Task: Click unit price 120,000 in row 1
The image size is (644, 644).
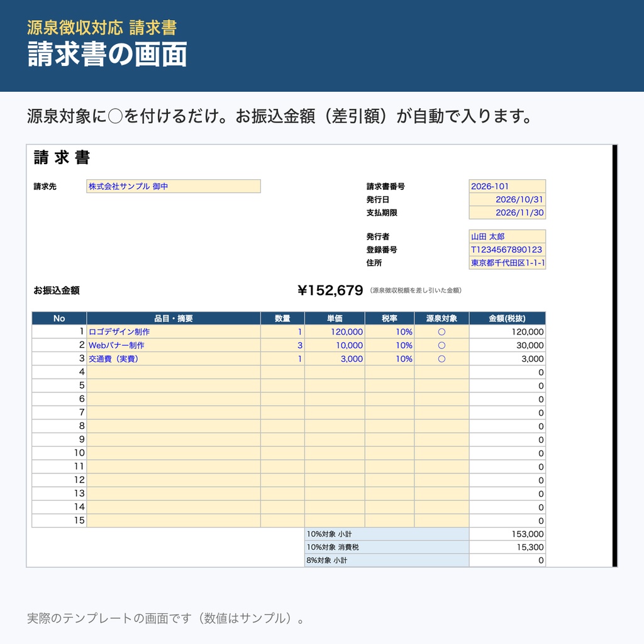Action: click(x=335, y=332)
